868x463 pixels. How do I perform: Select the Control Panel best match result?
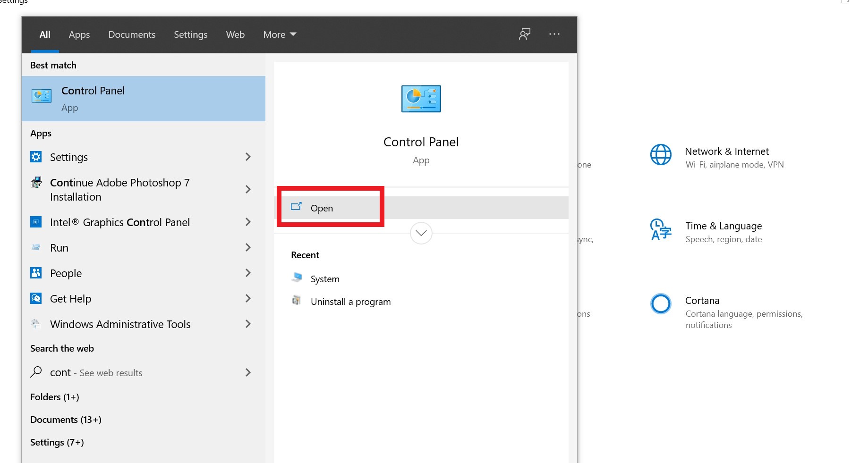144,99
